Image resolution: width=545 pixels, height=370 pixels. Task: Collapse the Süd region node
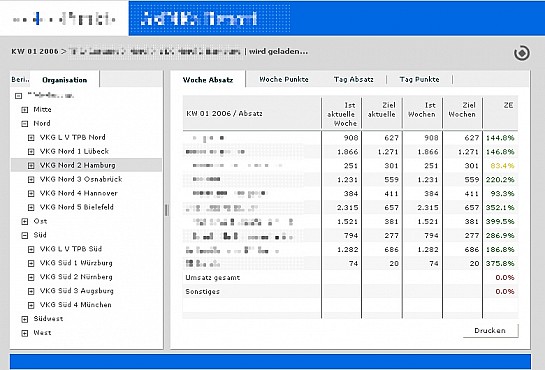25,235
